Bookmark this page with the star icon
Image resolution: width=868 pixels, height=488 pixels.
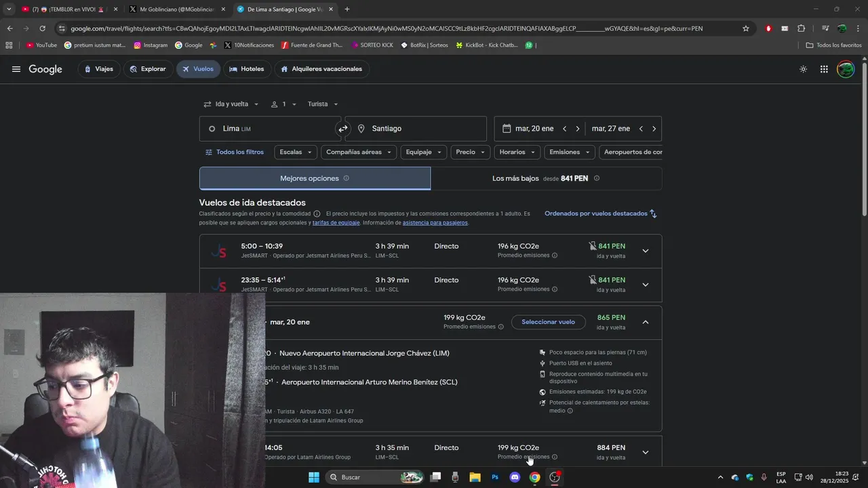pos(746,28)
